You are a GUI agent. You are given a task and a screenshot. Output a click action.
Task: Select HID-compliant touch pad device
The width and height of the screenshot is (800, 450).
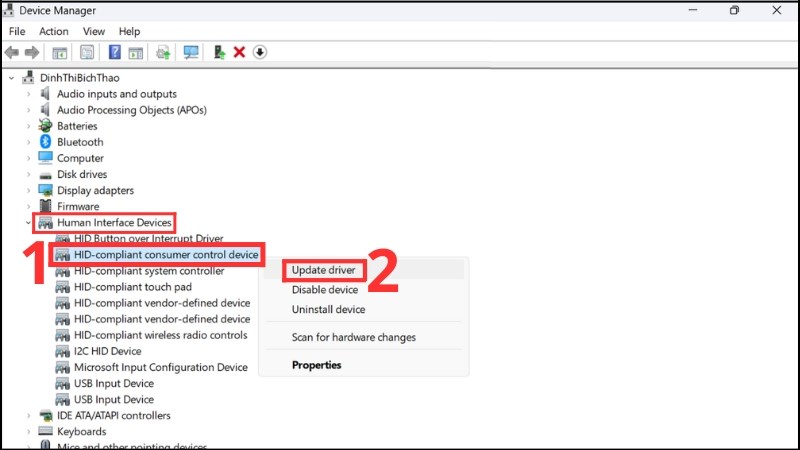pyautogui.click(x=132, y=287)
